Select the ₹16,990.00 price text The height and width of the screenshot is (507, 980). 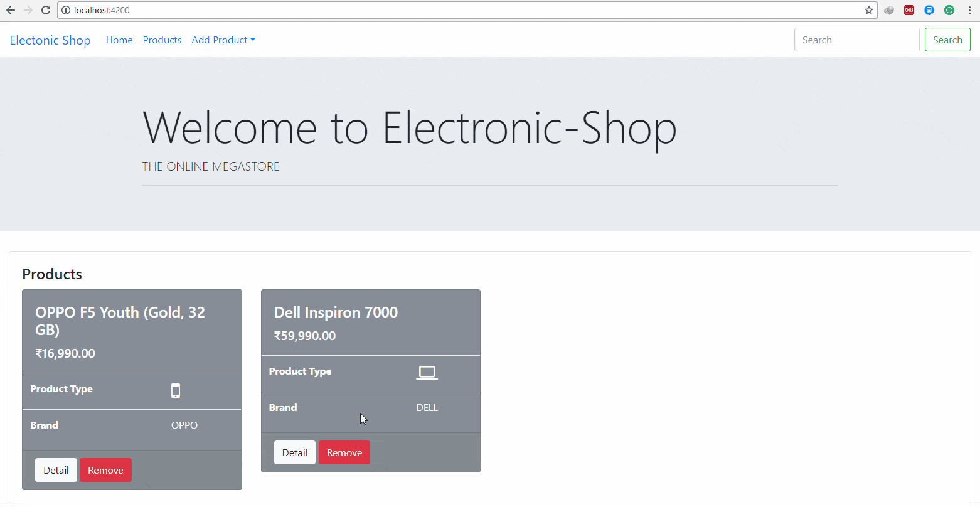[x=65, y=353]
